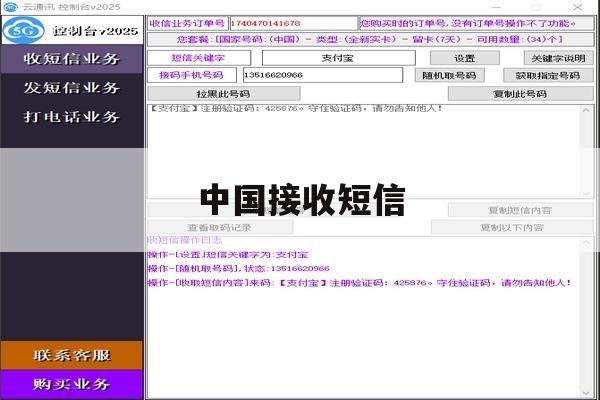Click the 5G cloud logo icon
The height and width of the screenshot is (400, 600).
point(23,31)
